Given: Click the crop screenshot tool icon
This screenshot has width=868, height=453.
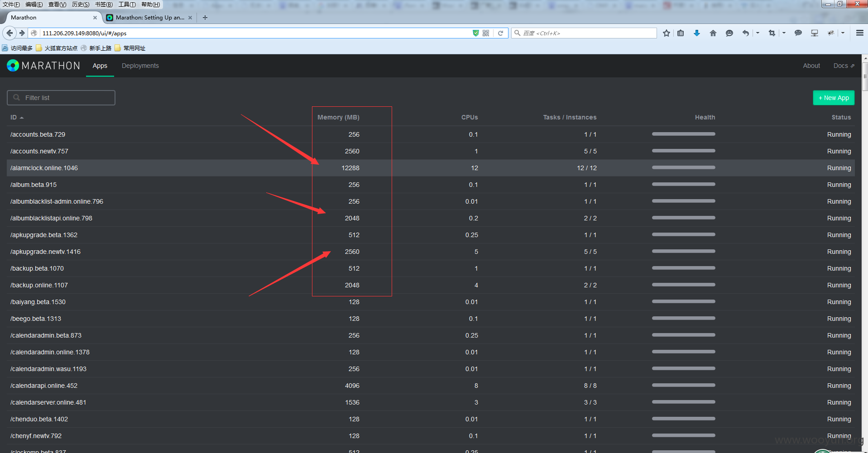Looking at the screenshot, I should pos(772,33).
